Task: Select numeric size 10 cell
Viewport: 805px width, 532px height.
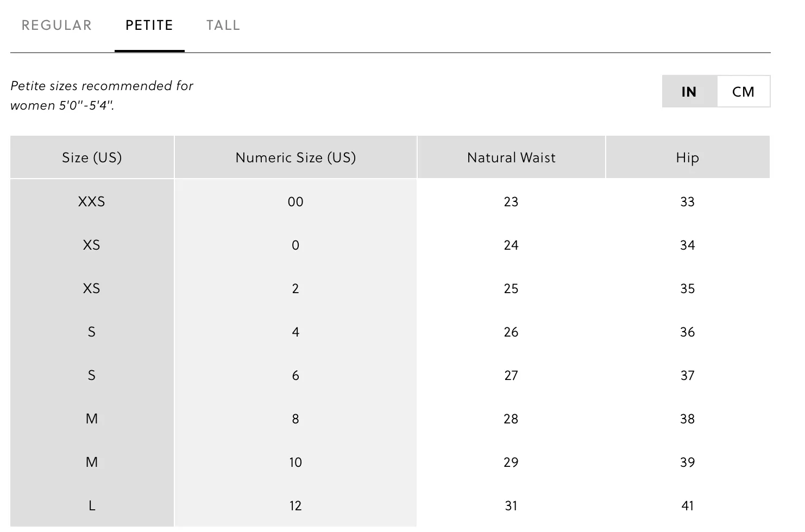Action: coord(295,462)
